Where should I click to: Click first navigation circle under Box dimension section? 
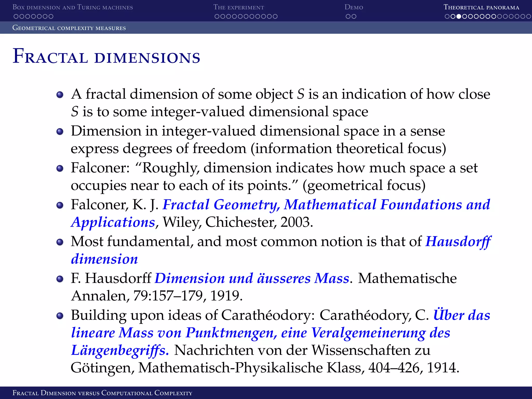click(x=16, y=16)
